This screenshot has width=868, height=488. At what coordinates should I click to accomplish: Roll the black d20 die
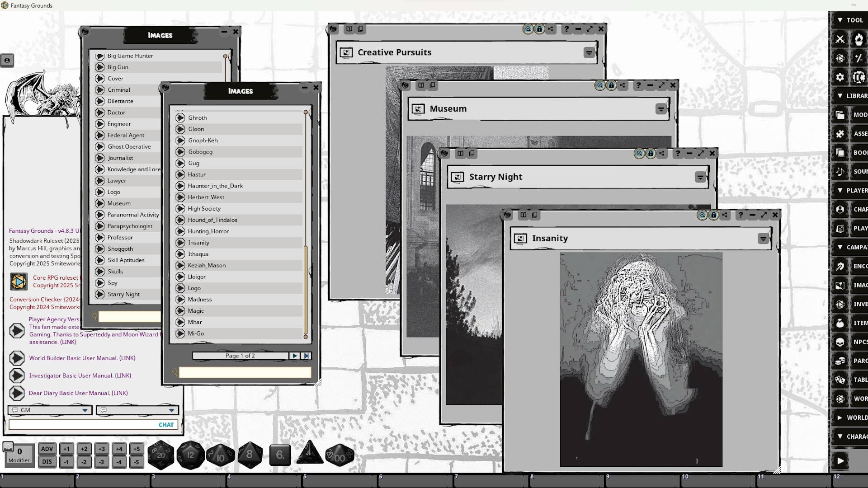pos(161,455)
